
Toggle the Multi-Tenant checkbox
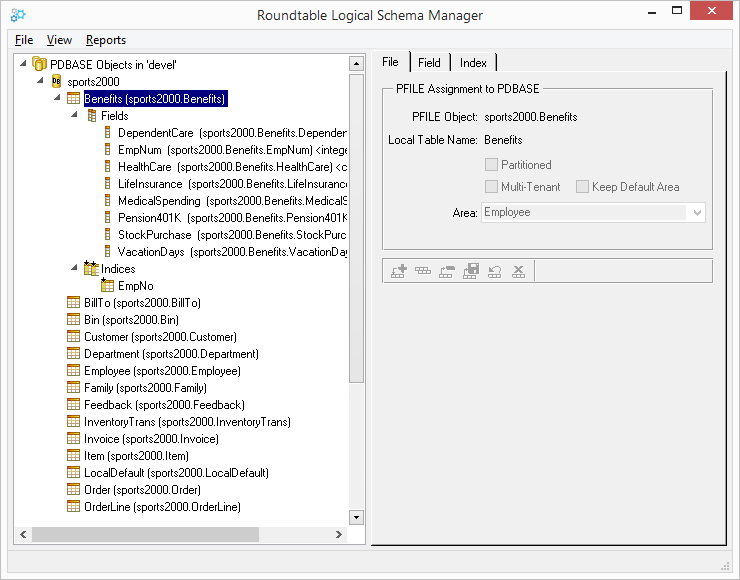(491, 186)
